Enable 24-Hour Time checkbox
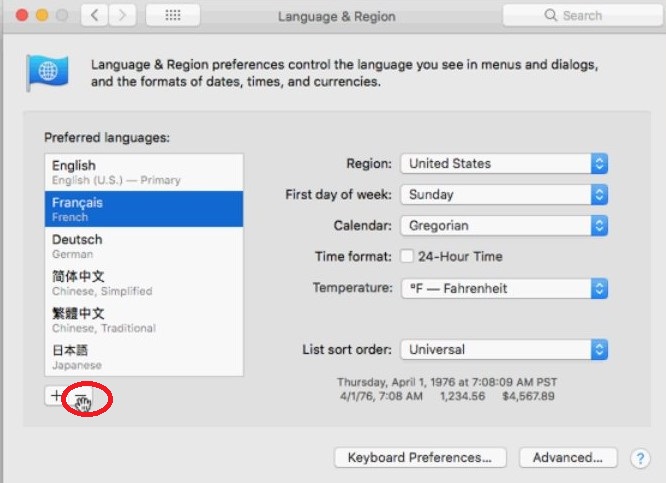Image resolution: width=666 pixels, height=483 pixels. tap(407, 256)
